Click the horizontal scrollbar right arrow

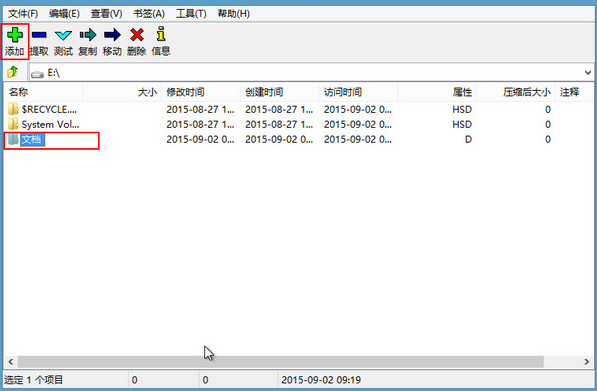point(587,362)
